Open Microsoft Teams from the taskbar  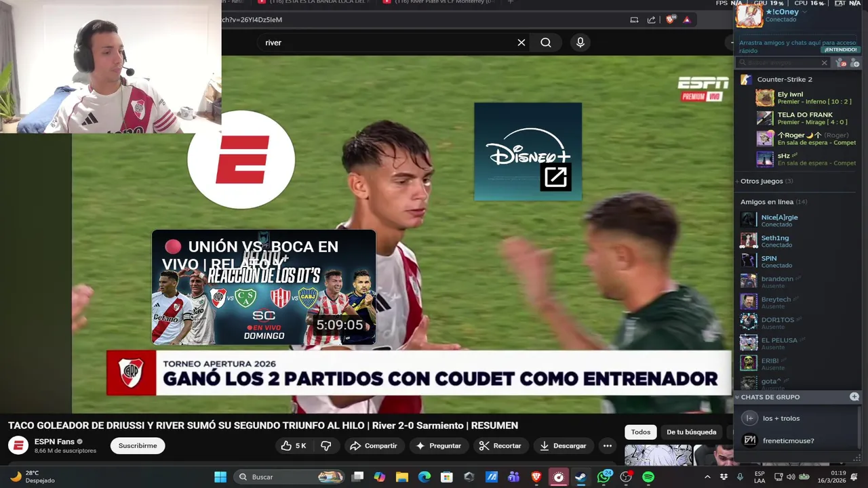point(514,477)
